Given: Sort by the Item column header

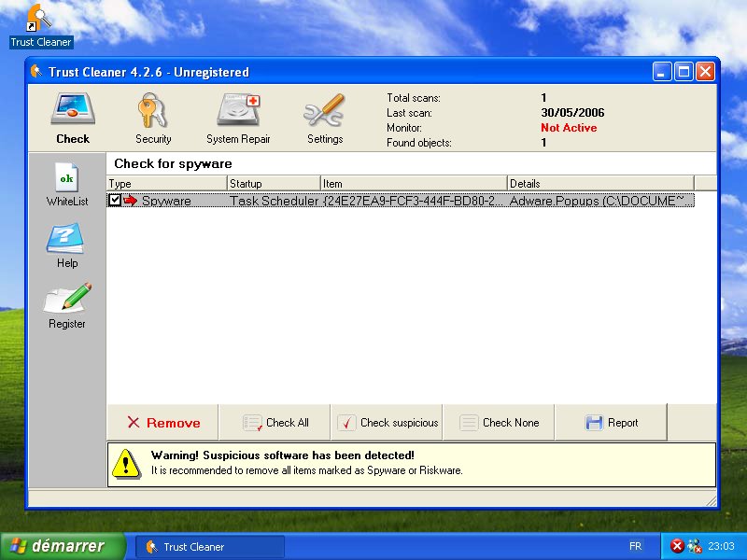Looking at the screenshot, I should click(414, 183).
